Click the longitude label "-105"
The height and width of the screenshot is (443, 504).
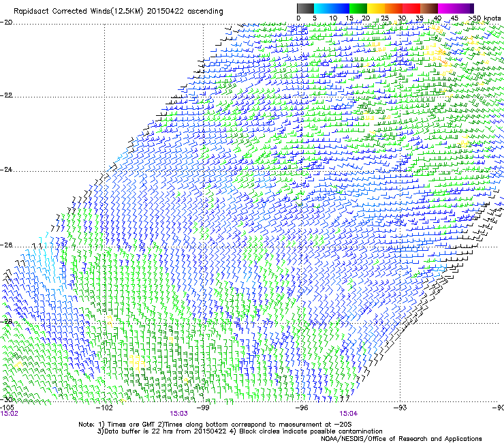pos(7,408)
